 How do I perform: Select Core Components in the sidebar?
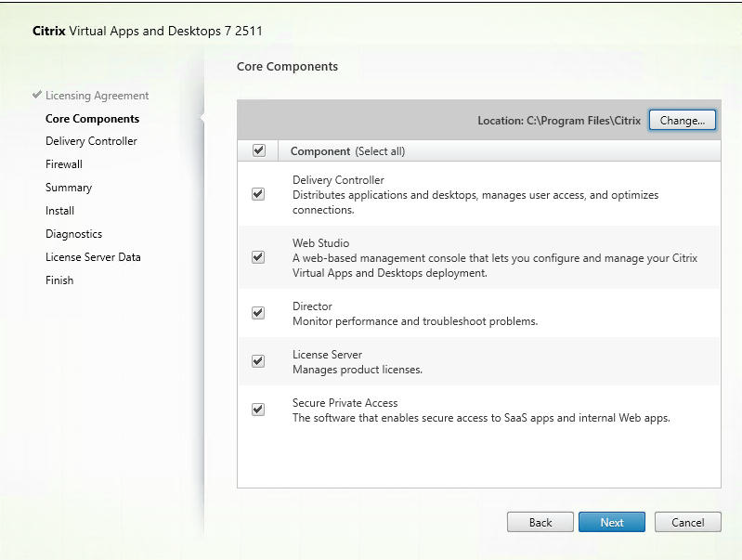(92, 119)
